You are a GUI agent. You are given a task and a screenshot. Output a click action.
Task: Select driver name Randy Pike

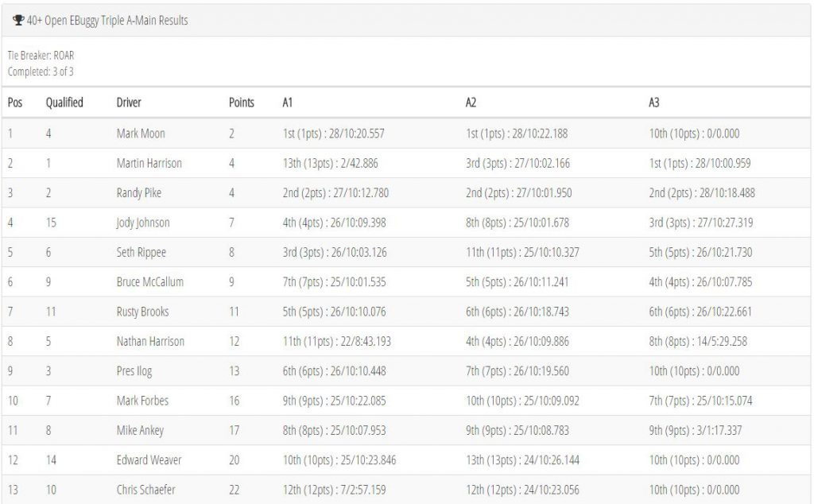click(138, 192)
